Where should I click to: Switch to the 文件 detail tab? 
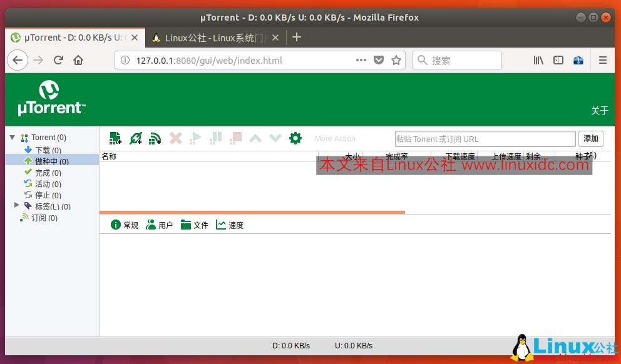click(194, 225)
